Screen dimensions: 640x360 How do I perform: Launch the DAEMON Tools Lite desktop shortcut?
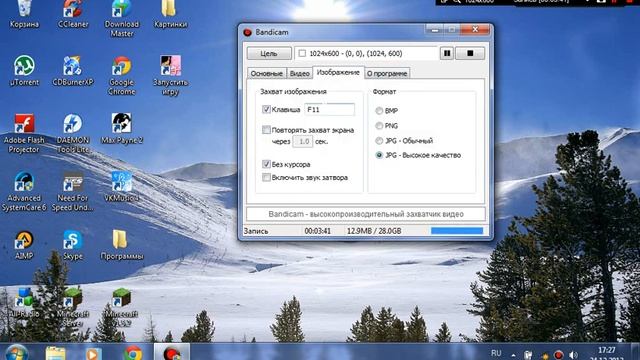pos(73,133)
